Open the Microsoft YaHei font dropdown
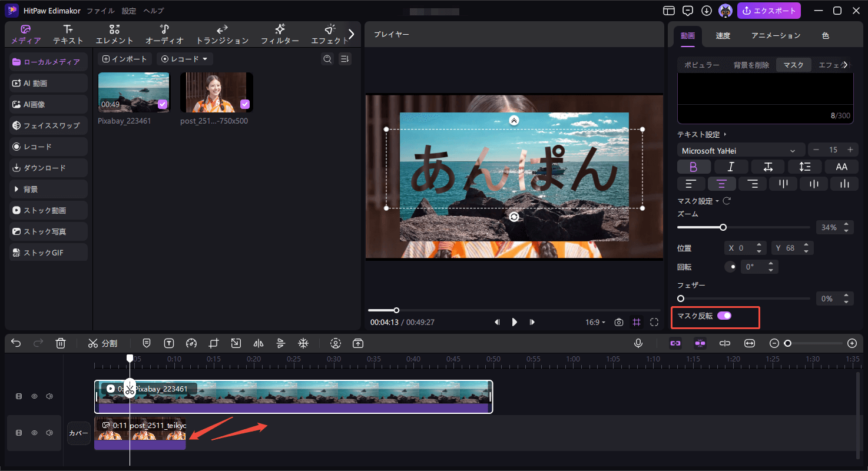Image resolution: width=868 pixels, height=471 pixels. pos(741,151)
